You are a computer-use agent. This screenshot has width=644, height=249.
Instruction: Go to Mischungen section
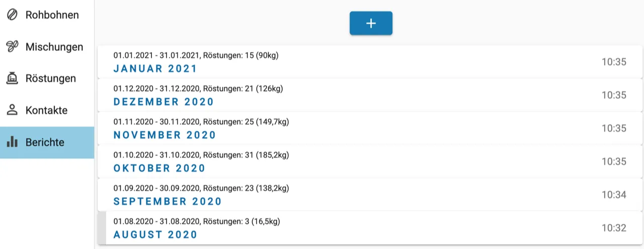point(54,47)
